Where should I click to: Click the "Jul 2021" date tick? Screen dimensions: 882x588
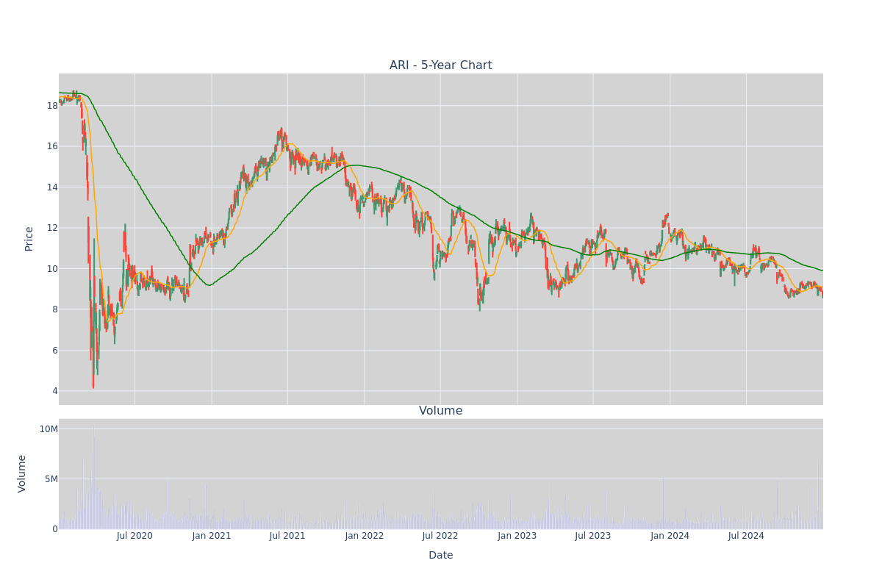[x=287, y=536]
